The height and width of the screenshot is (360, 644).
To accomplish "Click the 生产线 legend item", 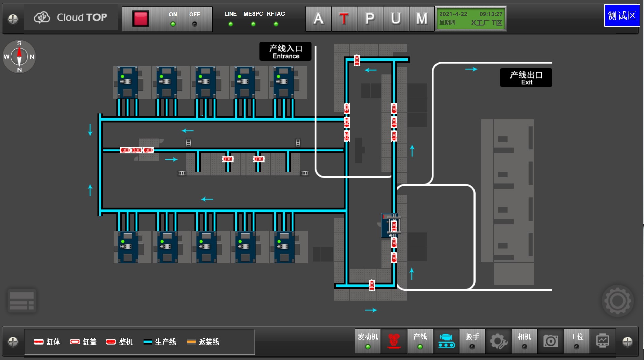I will click(x=160, y=342).
